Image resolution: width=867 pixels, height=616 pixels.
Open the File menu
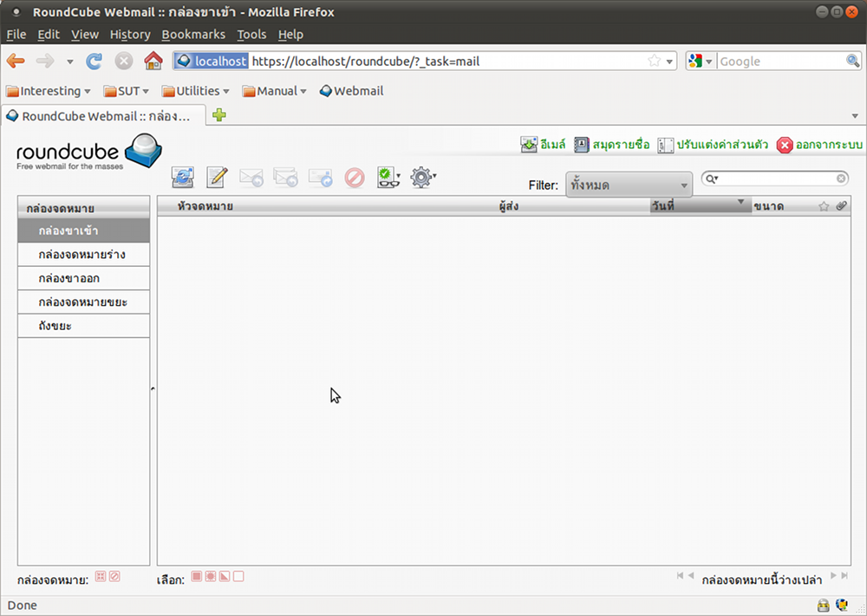pos(16,35)
